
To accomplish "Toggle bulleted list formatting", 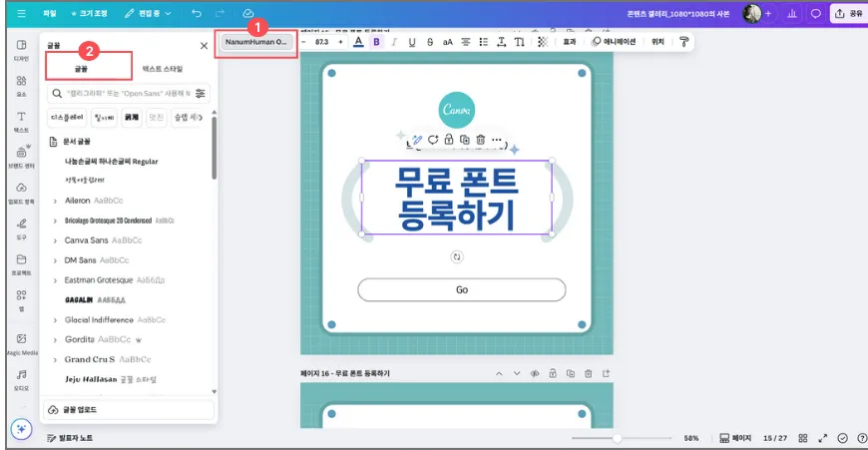I will click(483, 42).
